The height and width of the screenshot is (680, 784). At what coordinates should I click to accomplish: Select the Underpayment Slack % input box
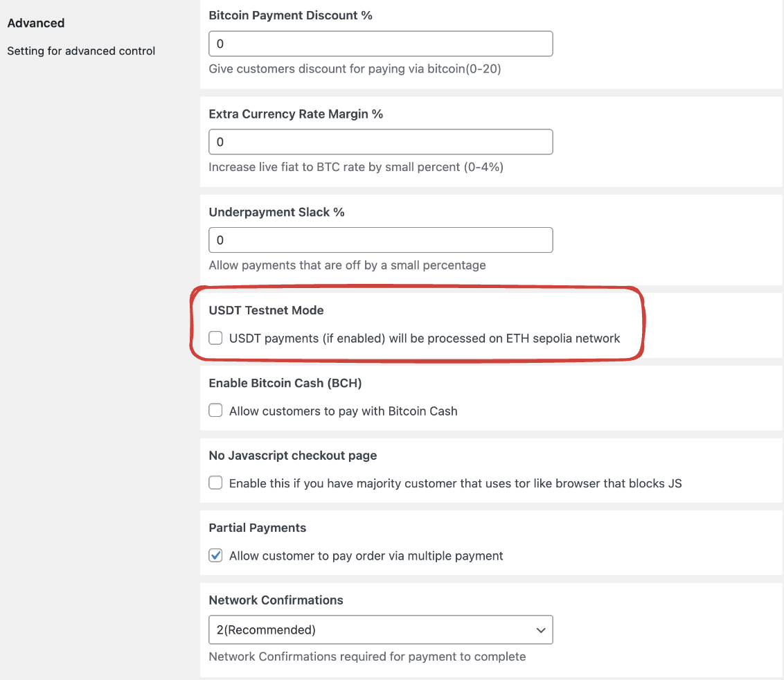click(x=380, y=240)
